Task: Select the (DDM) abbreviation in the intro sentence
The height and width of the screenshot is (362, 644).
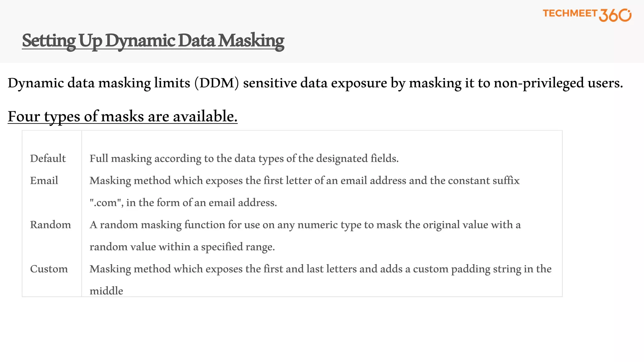Action: point(217,83)
